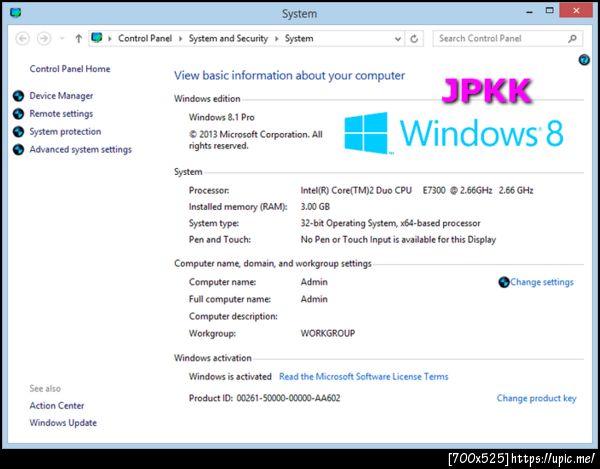Open Help via the blue question mark icon
600x469 pixels.
pyautogui.click(x=584, y=60)
